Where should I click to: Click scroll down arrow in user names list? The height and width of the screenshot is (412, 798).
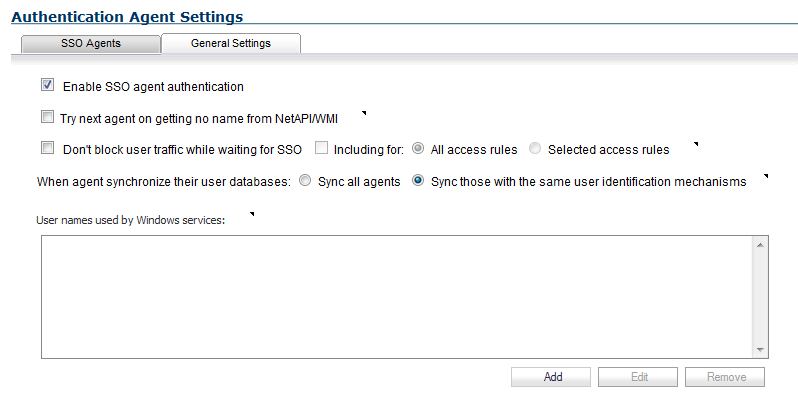[x=760, y=349]
